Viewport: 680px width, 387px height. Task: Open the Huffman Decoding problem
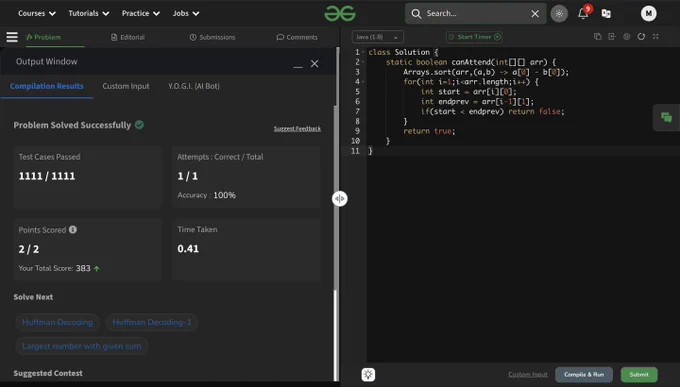pyautogui.click(x=57, y=322)
